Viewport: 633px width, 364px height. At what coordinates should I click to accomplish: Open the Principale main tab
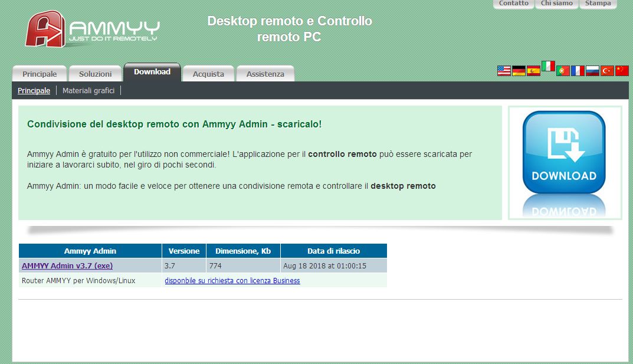point(40,74)
